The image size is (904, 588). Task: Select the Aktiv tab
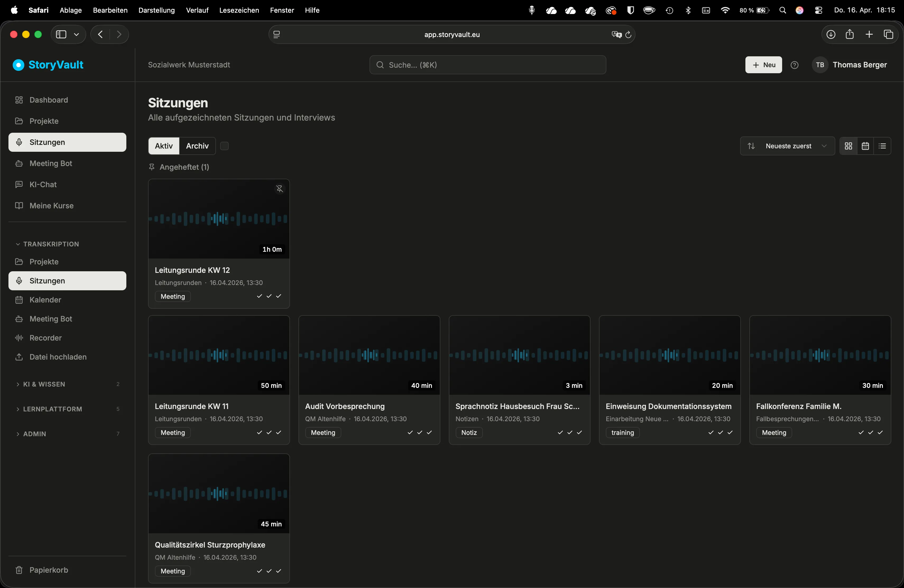coord(164,146)
